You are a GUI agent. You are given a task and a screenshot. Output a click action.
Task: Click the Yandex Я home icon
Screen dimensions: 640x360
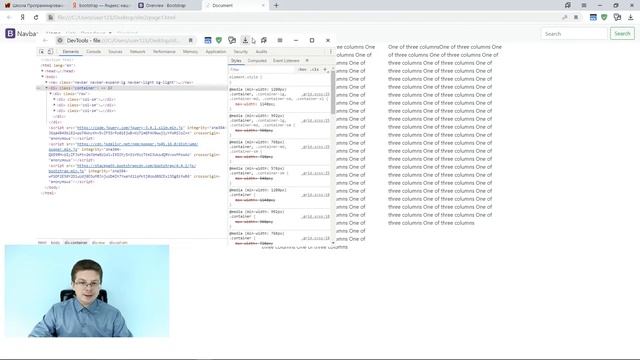pyautogui.click(x=22, y=18)
